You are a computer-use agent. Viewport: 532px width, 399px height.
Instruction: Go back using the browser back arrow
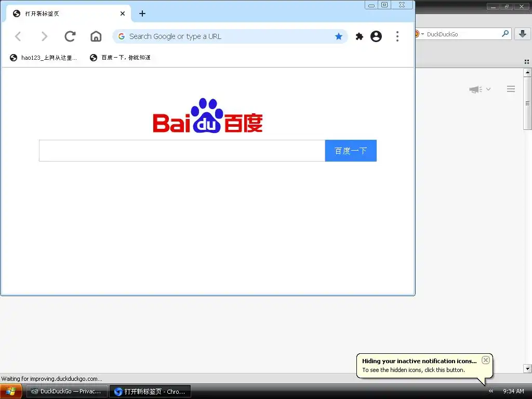click(x=18, y=36)
